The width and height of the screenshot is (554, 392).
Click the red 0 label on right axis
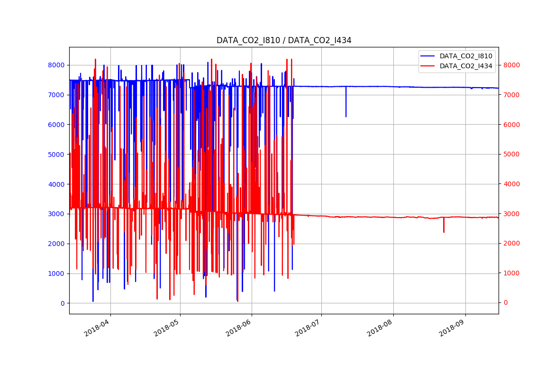coord(506,303)
